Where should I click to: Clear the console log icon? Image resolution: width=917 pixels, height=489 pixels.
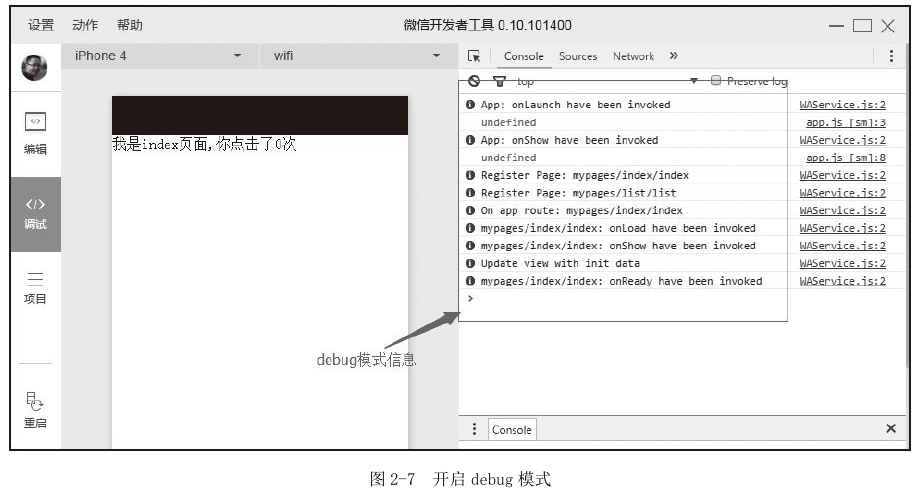(x=474, y=81)
